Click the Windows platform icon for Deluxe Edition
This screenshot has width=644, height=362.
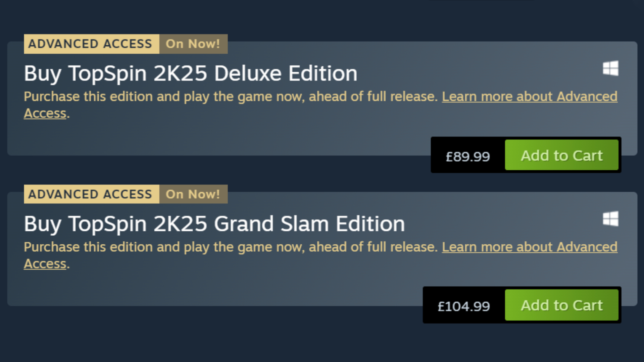(x=610, y=68)
